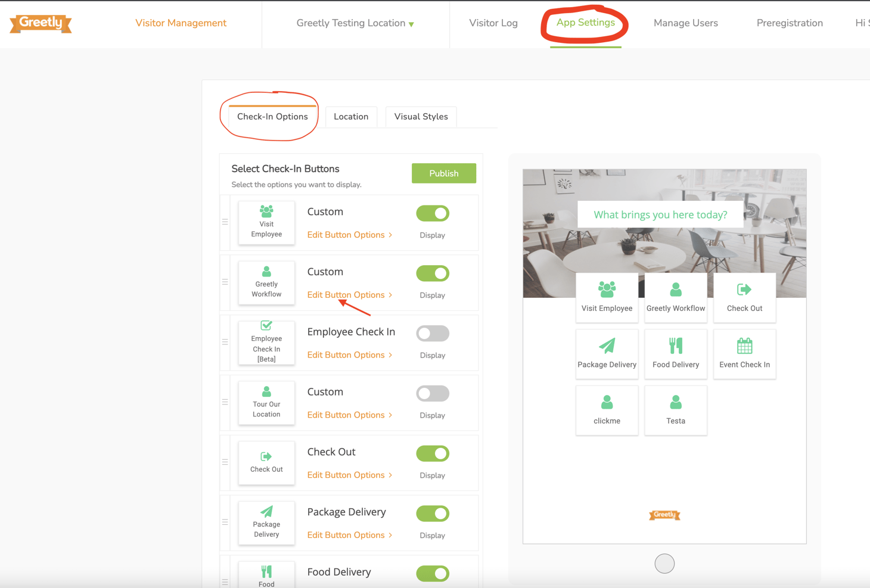Tap Visit Employee in tablet preview
The height and width of the screenshot is (588, 870).
pyautogui.click(x=607, y=297)
